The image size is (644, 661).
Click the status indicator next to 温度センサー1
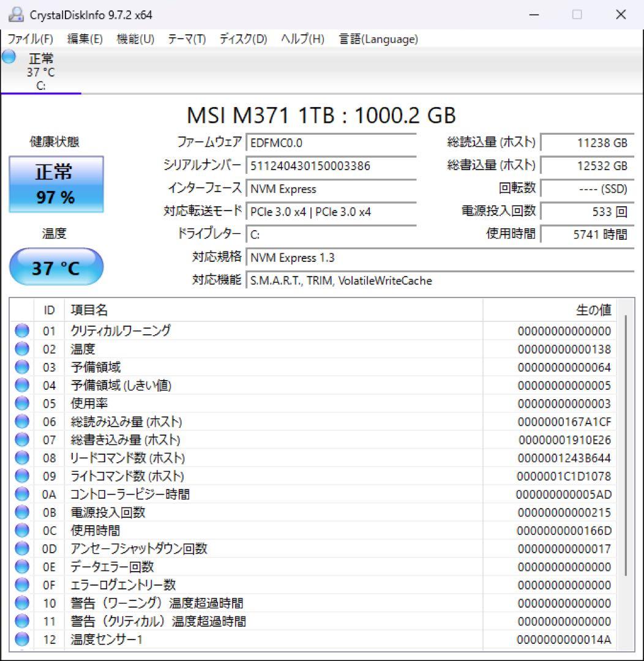(x=21, y=639)
